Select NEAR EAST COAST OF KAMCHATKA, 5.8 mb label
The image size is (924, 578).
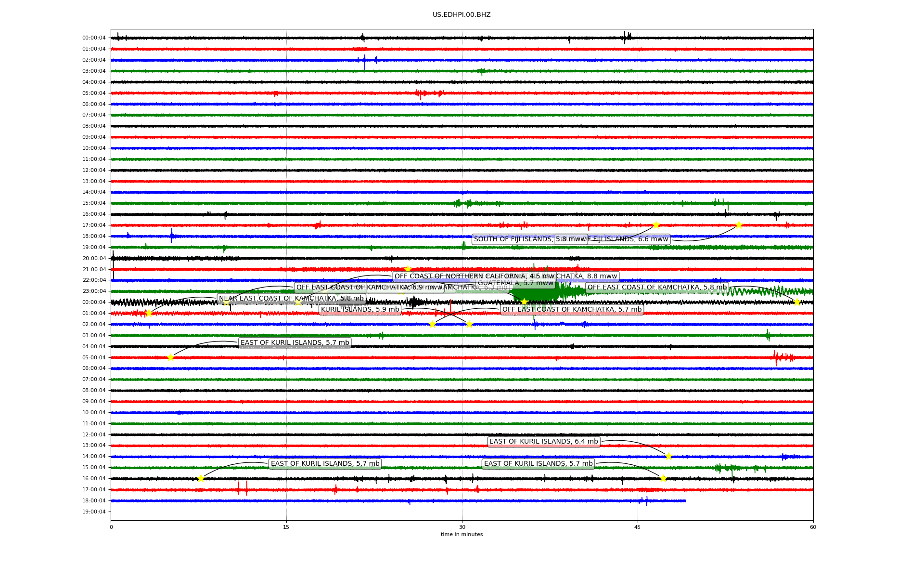click(x=291, y=299)
